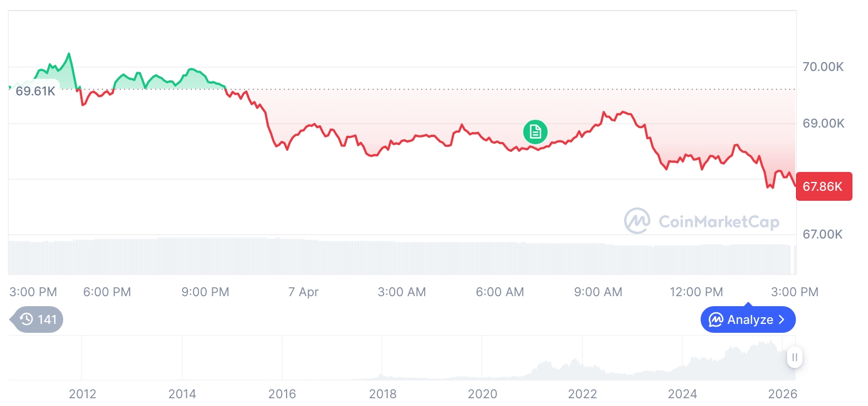Click the 67.00K price axis label

pyautogui.click(x=823, y=234)
